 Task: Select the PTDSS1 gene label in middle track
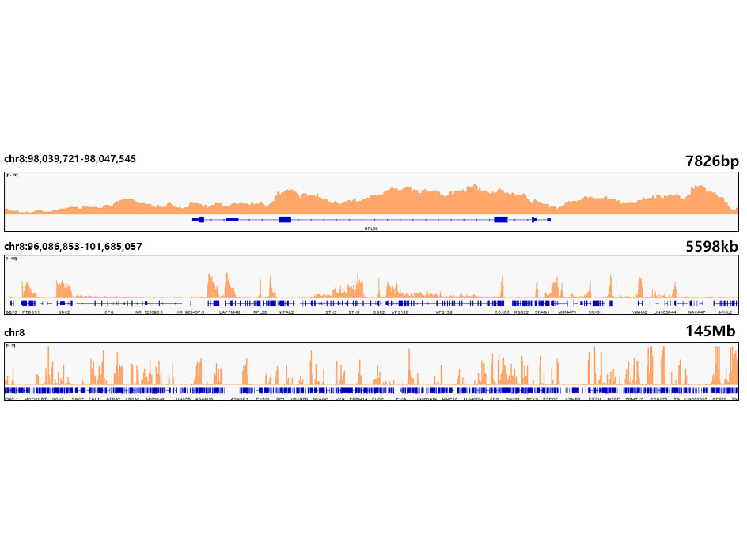coord(32,312)
